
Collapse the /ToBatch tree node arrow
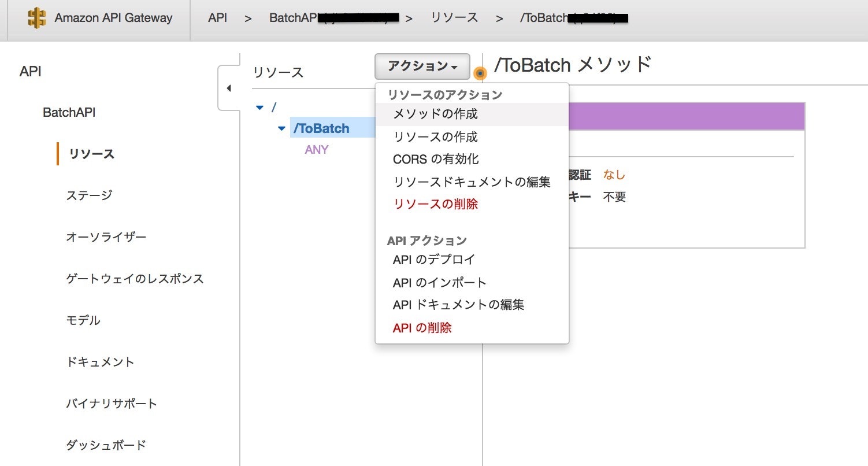[281, 128]
